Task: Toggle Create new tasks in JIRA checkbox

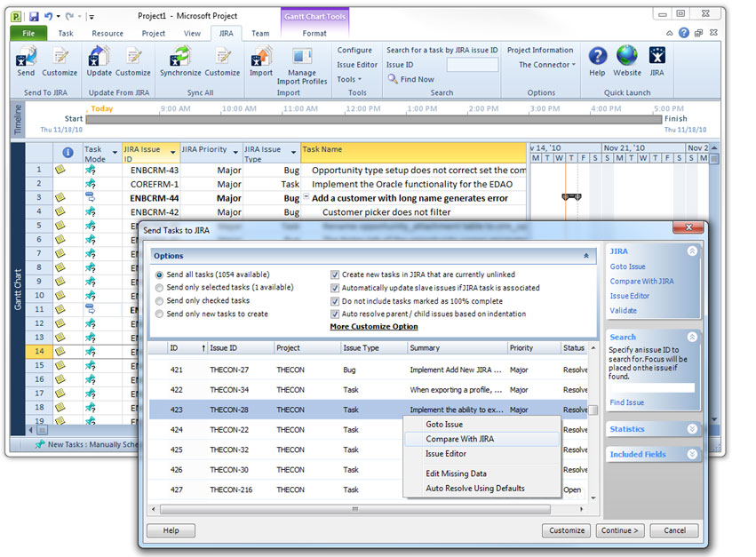Action: click(335, 275)
